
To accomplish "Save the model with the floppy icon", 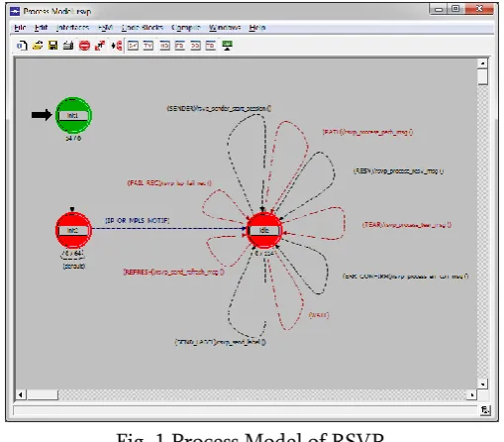I will (x=52, y=46).
